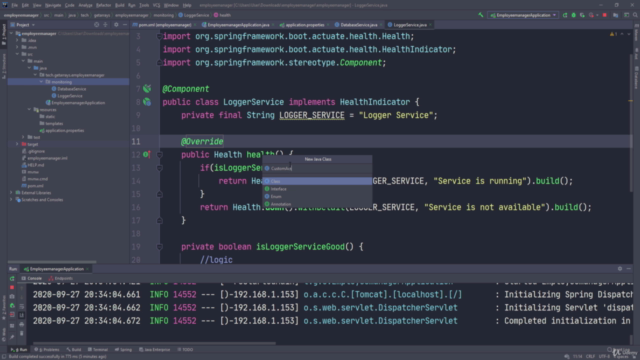Expand the target folder

tap(17, 144)
